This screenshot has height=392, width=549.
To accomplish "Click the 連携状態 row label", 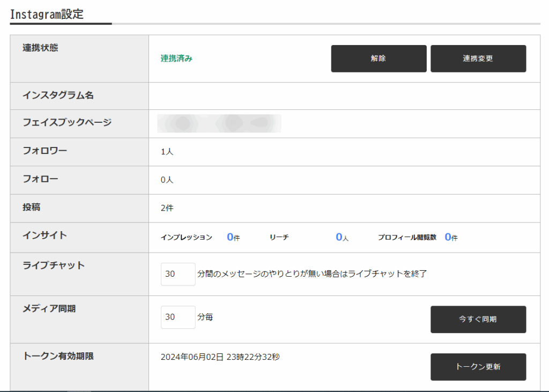I will coord(40,47).
